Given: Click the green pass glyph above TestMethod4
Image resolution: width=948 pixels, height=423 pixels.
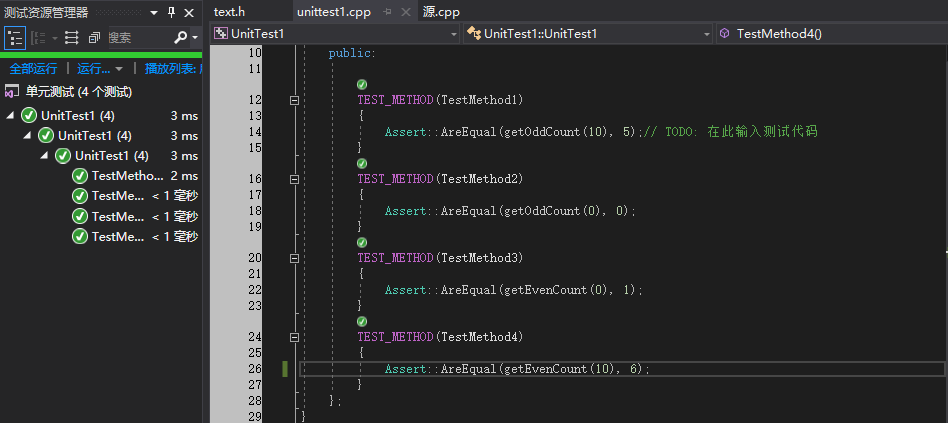Looking at the screenshot, I should click(x=362, y=321).
